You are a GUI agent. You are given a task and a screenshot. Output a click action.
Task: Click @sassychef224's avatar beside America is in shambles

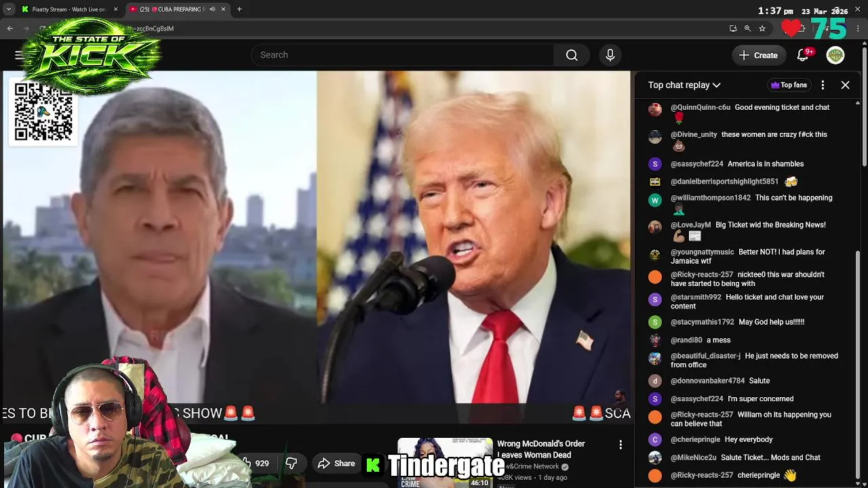655,164
